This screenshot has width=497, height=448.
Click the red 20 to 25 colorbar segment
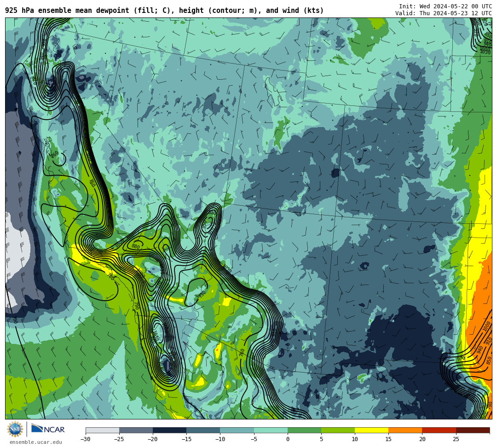[439, 430]
